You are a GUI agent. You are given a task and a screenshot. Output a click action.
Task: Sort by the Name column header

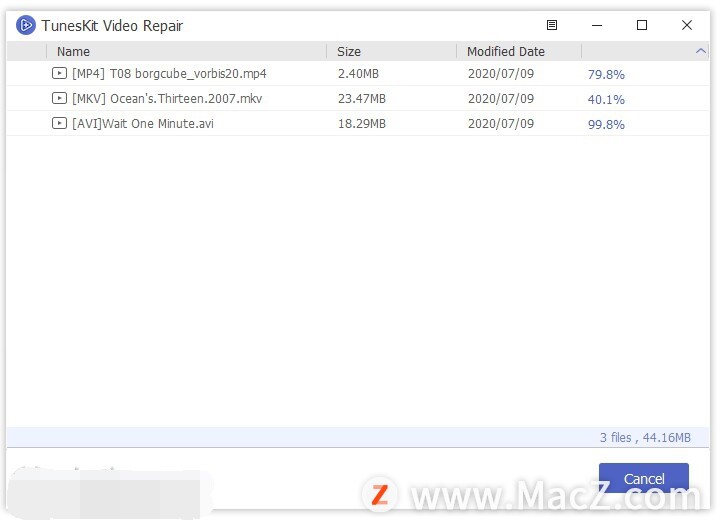[x=73, y=51]
